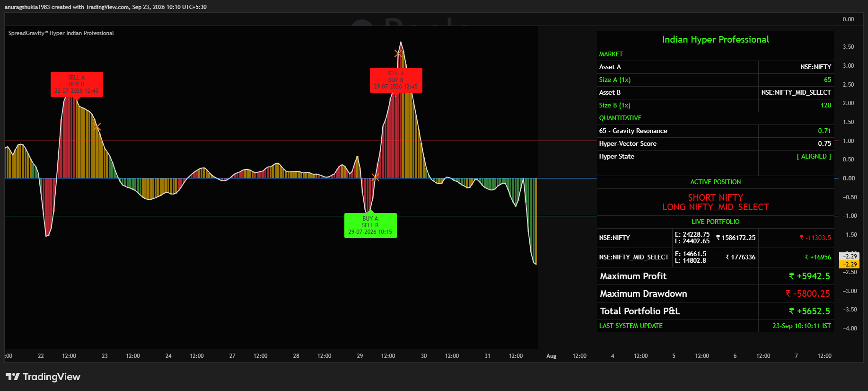Viewport: 868px width, 391px height.
Task: Select the NSE:NIFTY row label in Live Portfolio
Action: click(x=614, y=238)
